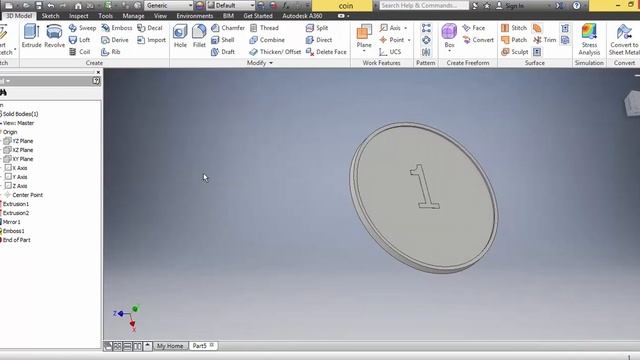Select Center Point in browser tree
Screen dimensions: 640x360
23,195
